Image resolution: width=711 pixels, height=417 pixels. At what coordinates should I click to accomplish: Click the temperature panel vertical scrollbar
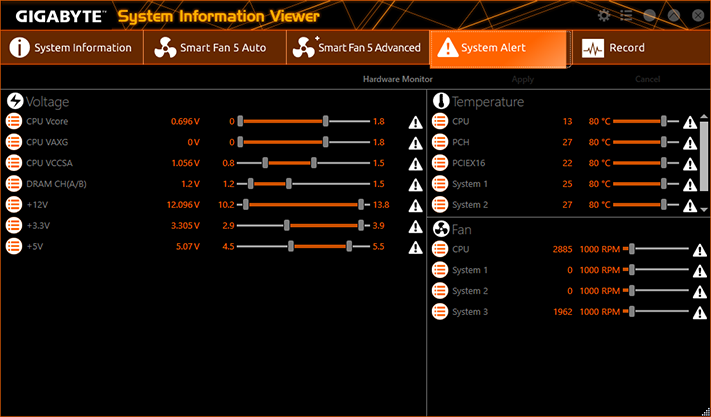click(704, 155)
